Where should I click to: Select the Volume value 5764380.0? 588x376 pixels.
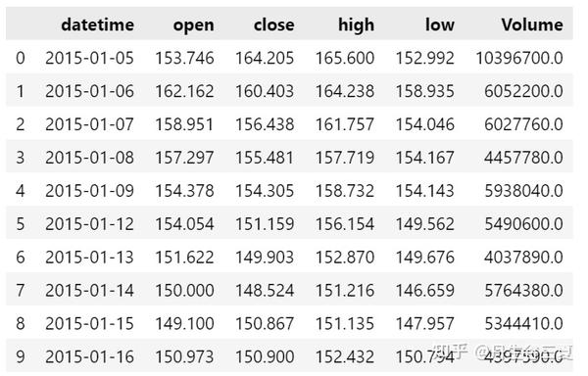(523, 290)
